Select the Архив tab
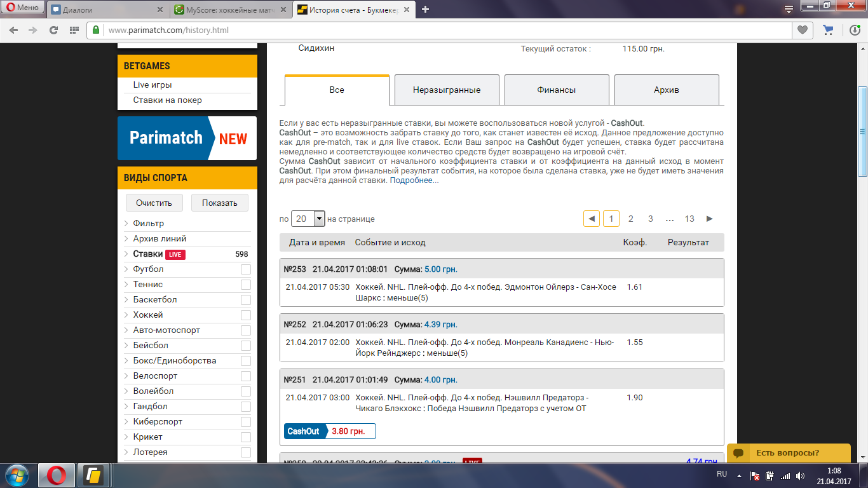868x488 pixels. 667,90
